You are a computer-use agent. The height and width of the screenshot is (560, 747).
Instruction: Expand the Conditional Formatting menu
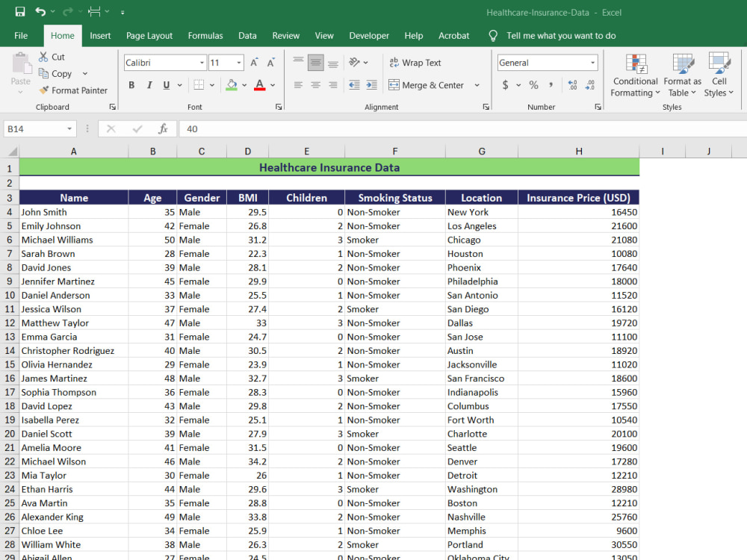pyautogui.click(x=635, y=75)
